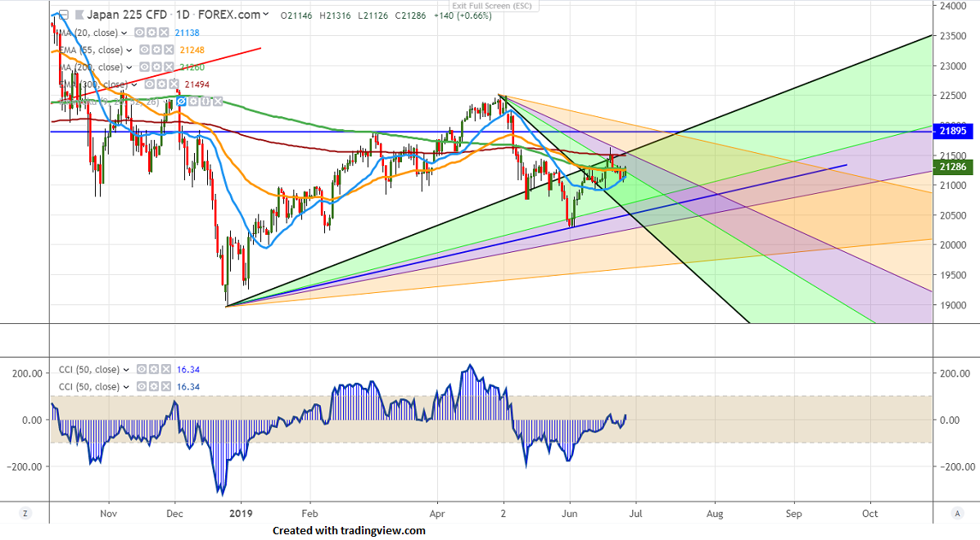This screenshot has height=540, width=980.
Task: Open settings for the first CCI indicator
Action: 154,370
